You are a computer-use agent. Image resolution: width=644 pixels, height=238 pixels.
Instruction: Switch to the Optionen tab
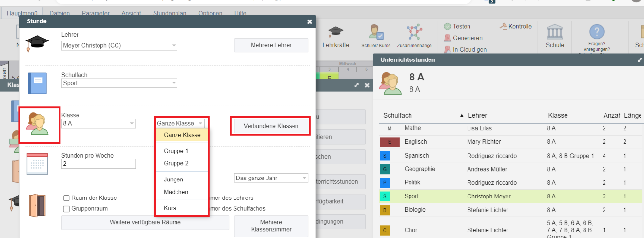[211, 13]
